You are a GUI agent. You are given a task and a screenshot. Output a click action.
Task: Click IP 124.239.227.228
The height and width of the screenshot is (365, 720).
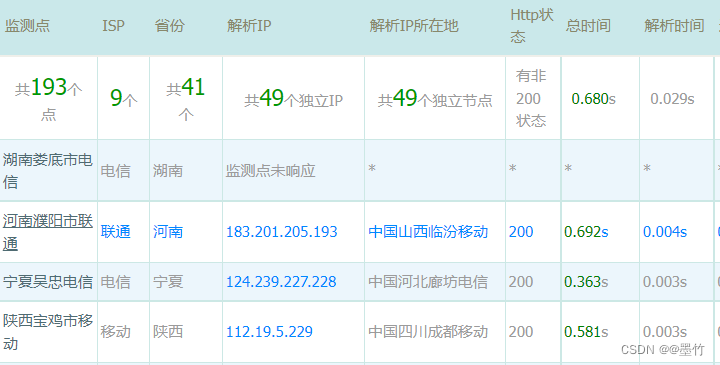pos(281,282)
